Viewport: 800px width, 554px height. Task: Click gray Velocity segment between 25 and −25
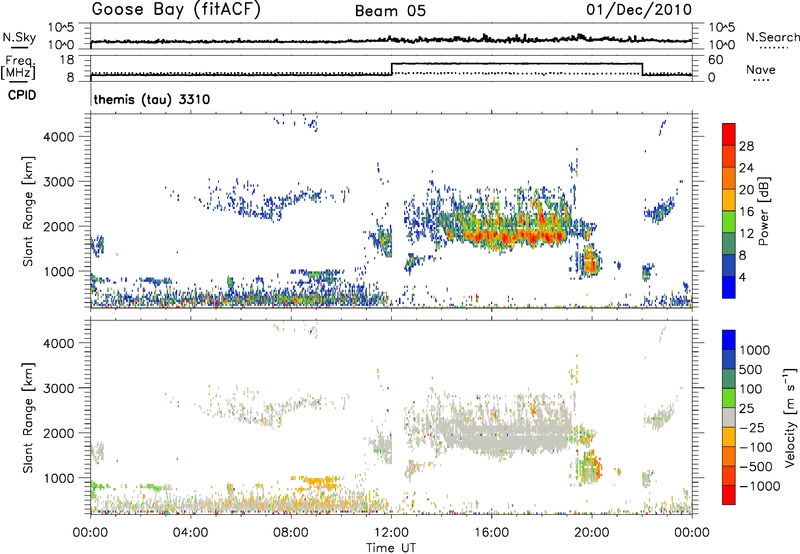pos(729,417)
